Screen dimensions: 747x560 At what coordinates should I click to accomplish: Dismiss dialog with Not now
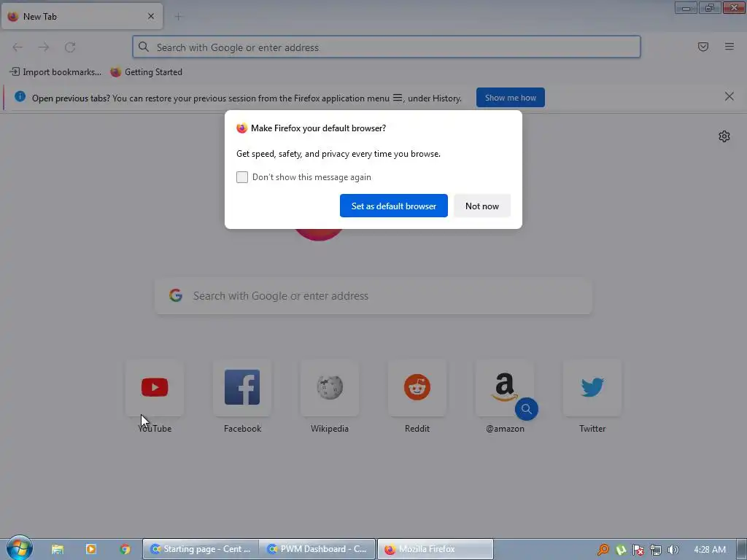tap(482, 206)
